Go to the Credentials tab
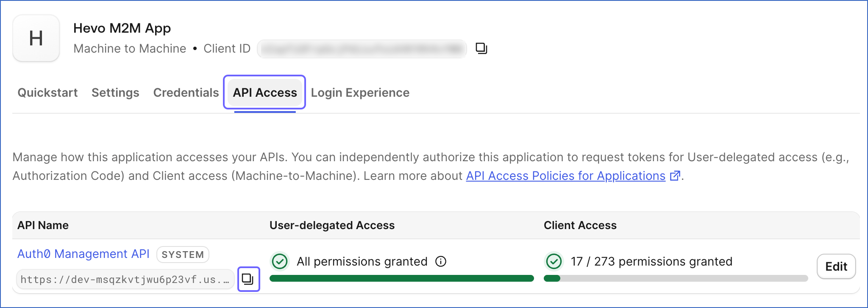This screenshot has height=308, width=868. click(186, 92)
